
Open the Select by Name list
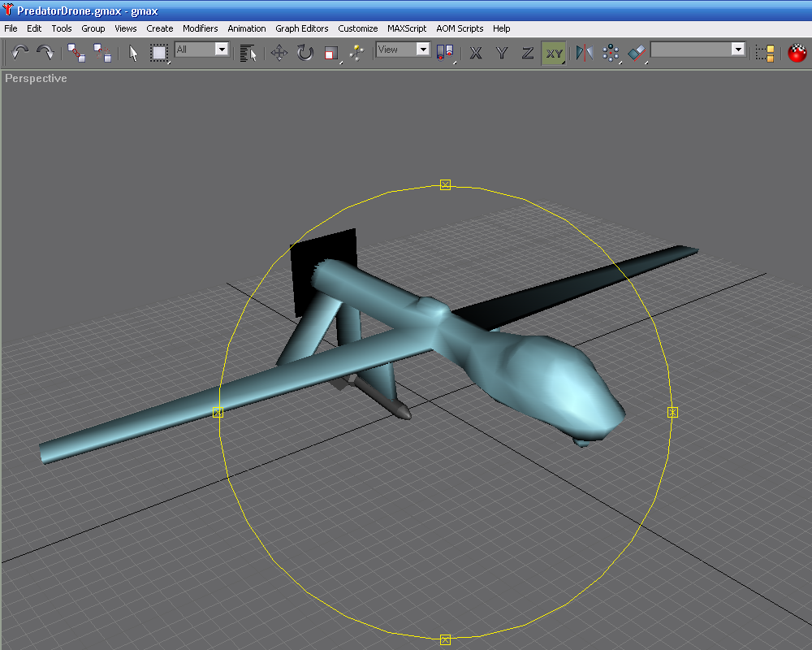248,53
